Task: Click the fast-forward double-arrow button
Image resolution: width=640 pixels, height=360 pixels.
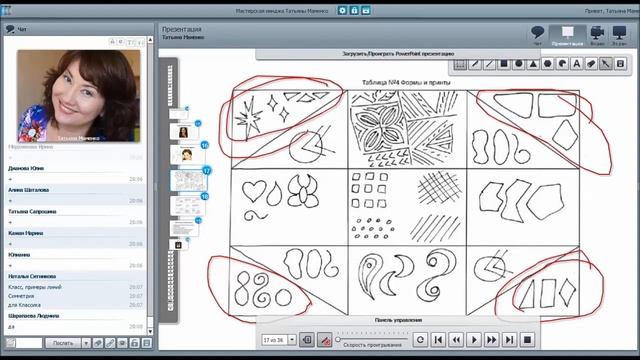Action: [492, 340]
